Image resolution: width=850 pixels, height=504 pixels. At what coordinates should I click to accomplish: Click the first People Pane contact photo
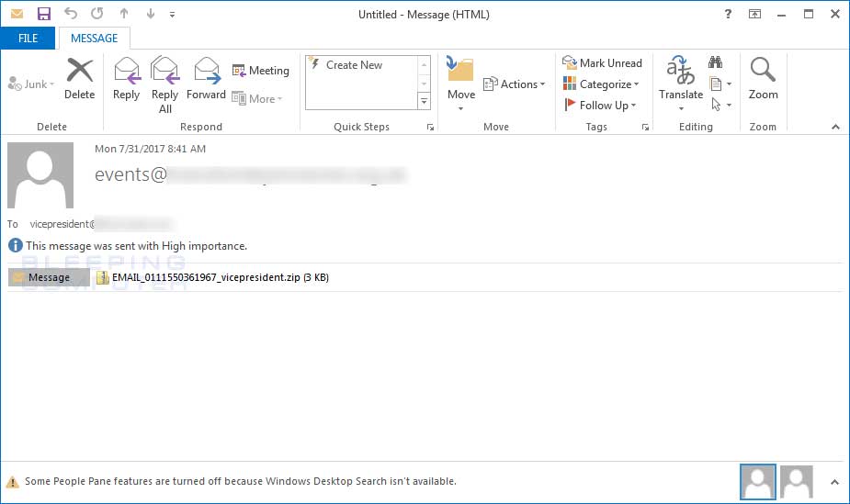click(x=758, y=481)
